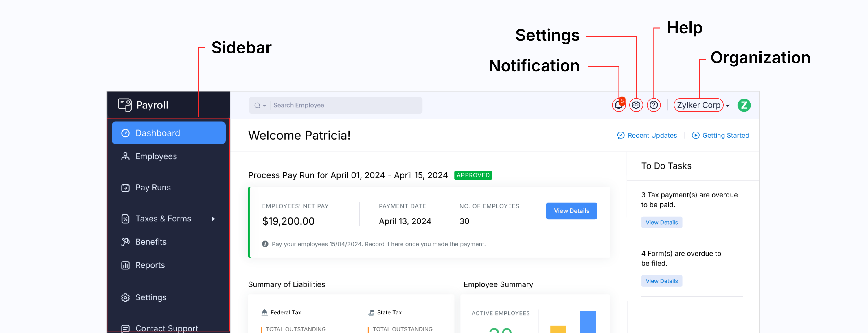Open the Settings gear icon
Viewport: 868px width, 333px height.
(x=636, y=105)
